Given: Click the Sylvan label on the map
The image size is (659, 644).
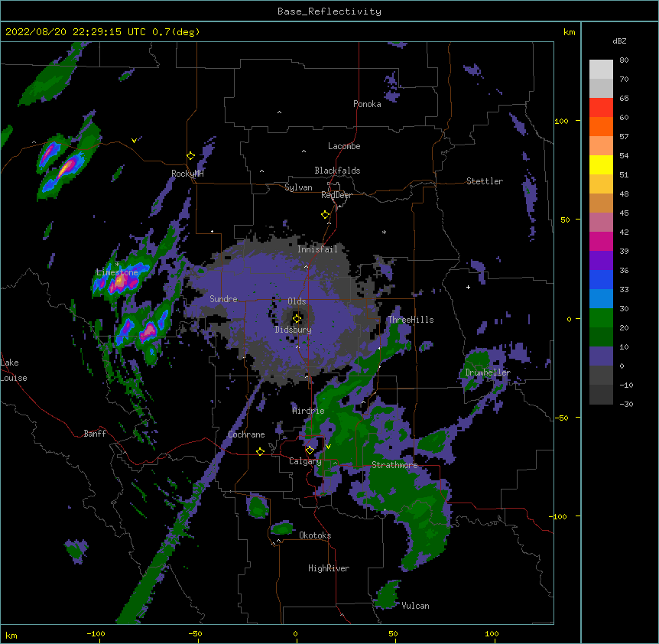Looking at the screenshot, I should coord(298,187).
